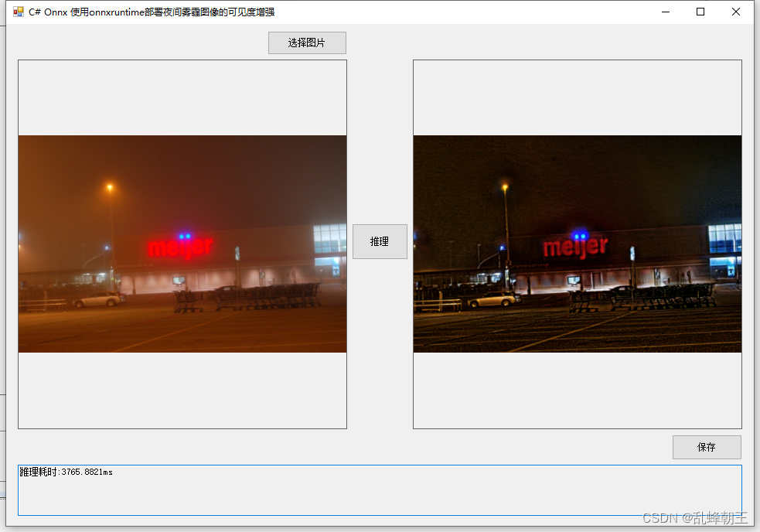Run inference using the 推理 button
The height and width of the screenshot is (532, 760).
point(380,241)
